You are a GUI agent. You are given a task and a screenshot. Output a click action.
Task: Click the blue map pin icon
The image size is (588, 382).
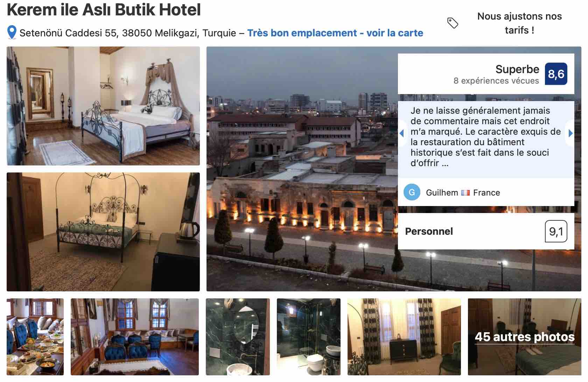(x=12, y=33)
